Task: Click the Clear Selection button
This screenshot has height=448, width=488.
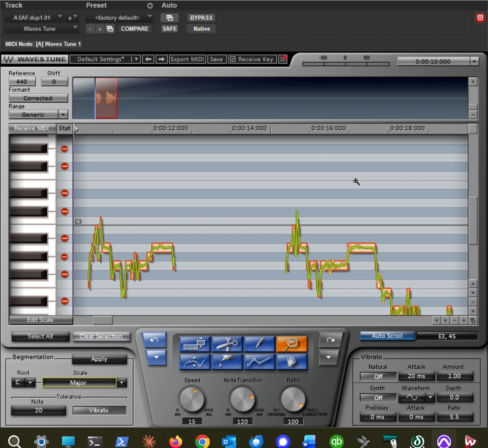Action: [x=101, y=336]
